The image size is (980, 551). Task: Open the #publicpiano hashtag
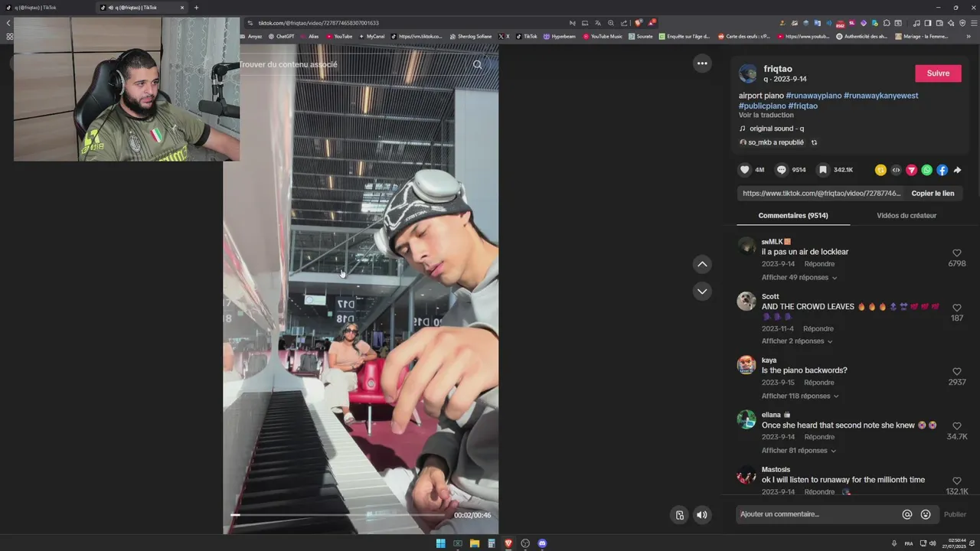click(762, 106)
